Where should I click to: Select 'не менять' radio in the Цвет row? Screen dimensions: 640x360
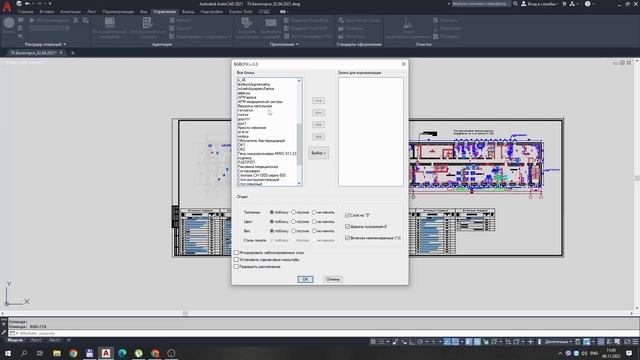coord(314,222)
